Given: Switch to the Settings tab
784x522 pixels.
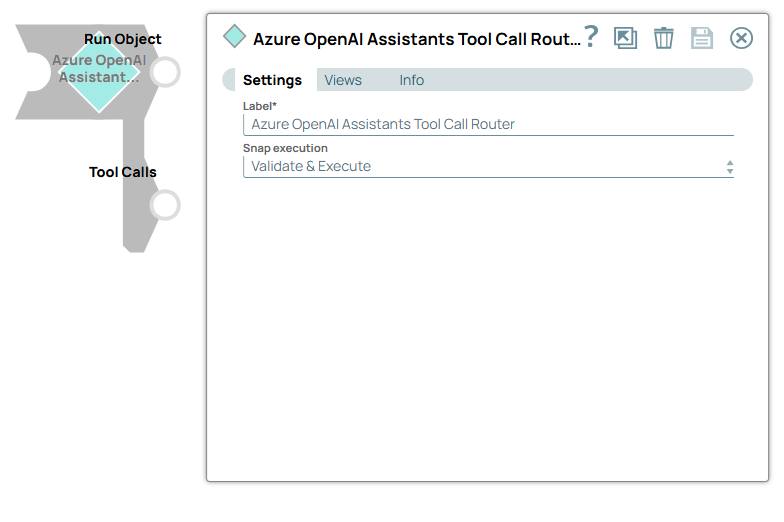Looking at the screenshot, I should pyautogui.click(x=272, y=80).
